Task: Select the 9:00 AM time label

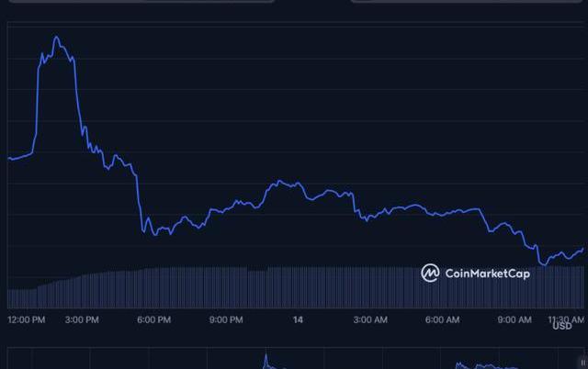Action: (x=514, y=319)
